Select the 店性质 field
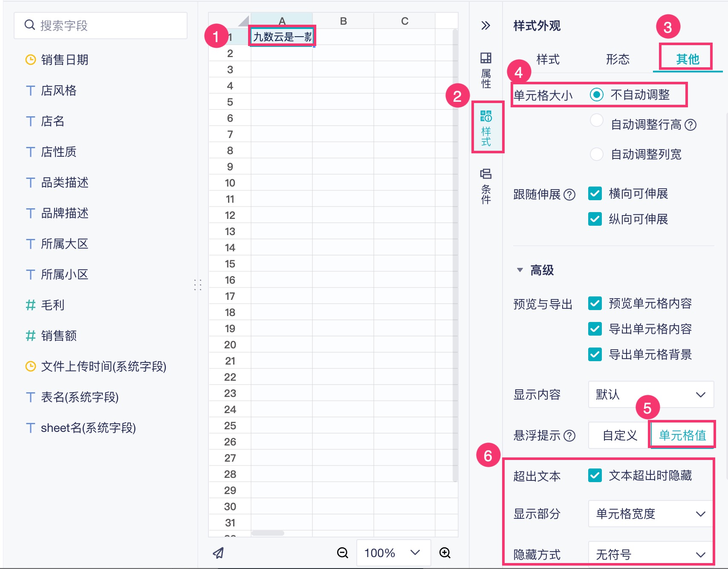The height and width of the screenshot is (569, 728). 59,152
